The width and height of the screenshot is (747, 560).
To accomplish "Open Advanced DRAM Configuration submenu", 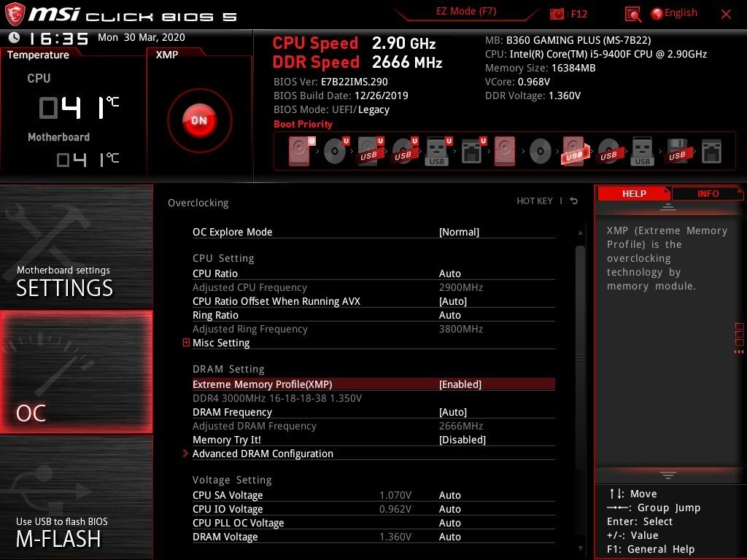I will [263, 454].
